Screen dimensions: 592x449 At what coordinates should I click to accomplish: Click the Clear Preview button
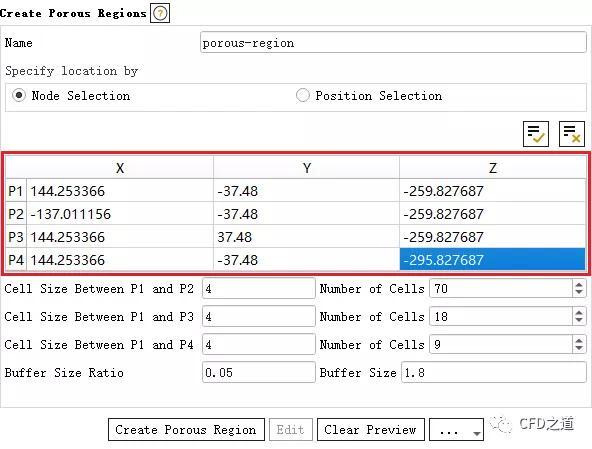371,429
